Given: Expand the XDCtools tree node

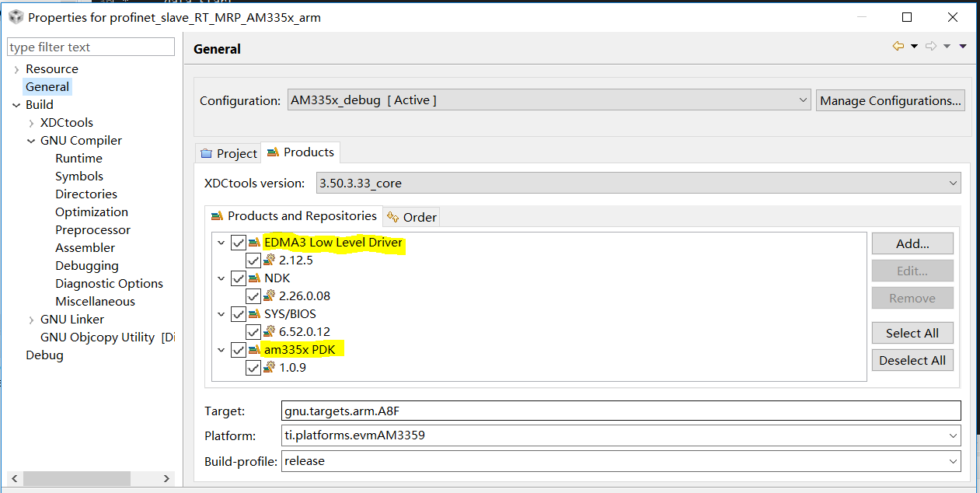Looking at the screenshot, I should tap(31, 123).
